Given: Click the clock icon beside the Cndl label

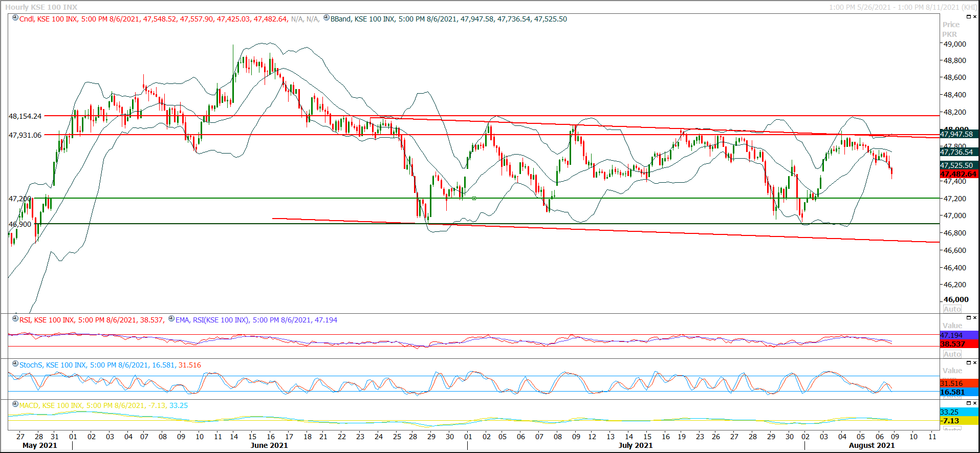Looking at the screenshot, I should (x=15, y=18).
